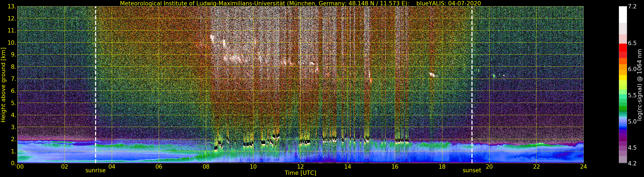This screenshot has width=644, height=177.
Task: Click the height axis tick '8.'
Action: [14, 67]
